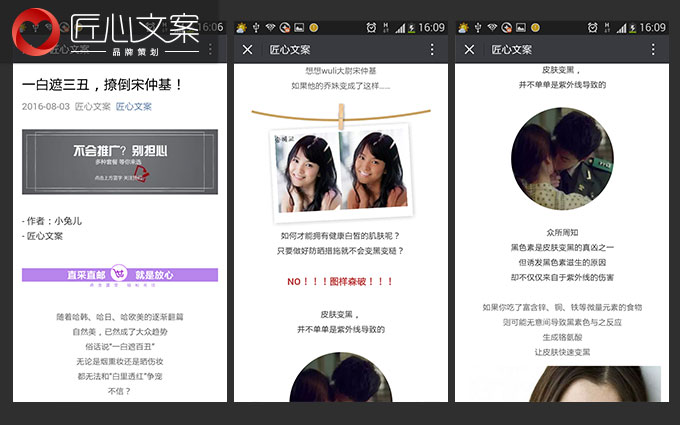Open the blue 匠心文案 account link

pyautogui.click(x=134, y=106)
